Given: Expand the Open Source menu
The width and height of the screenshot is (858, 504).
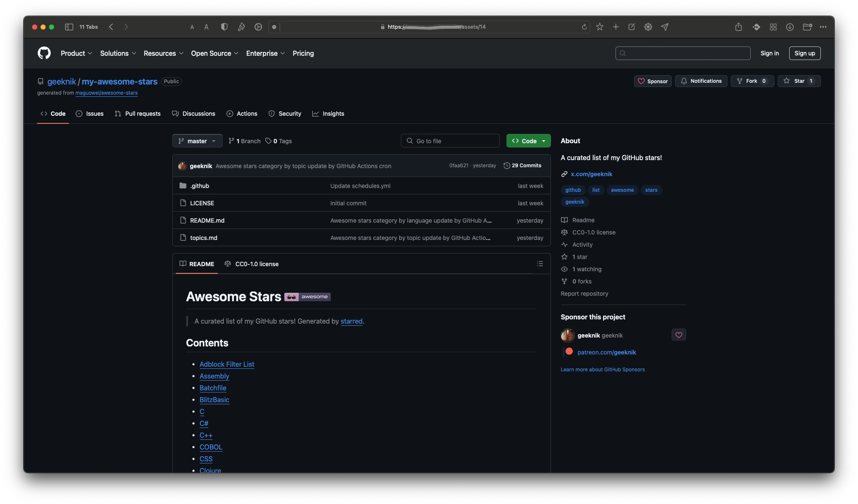Looking at the screenshot, I should point(215,53).
